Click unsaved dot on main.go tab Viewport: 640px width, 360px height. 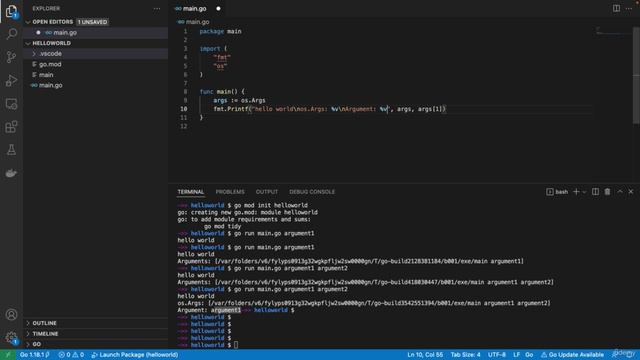tap(218, 9)
